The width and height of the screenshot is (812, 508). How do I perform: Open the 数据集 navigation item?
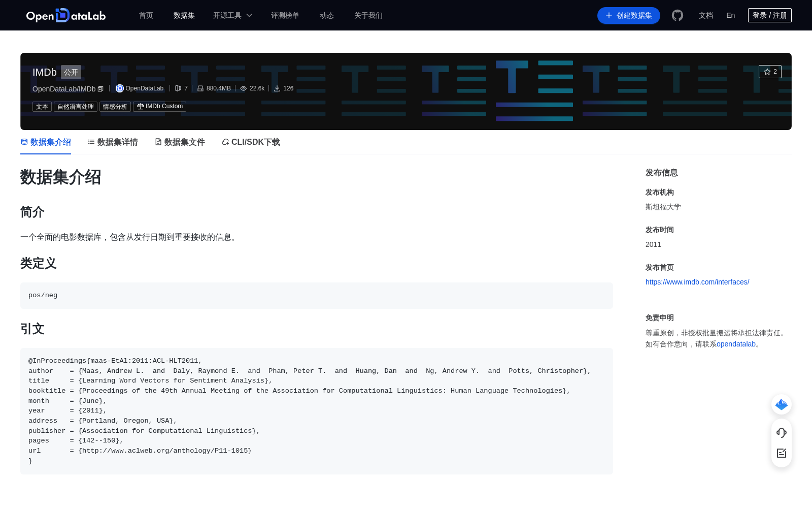[x=184, y=15]
